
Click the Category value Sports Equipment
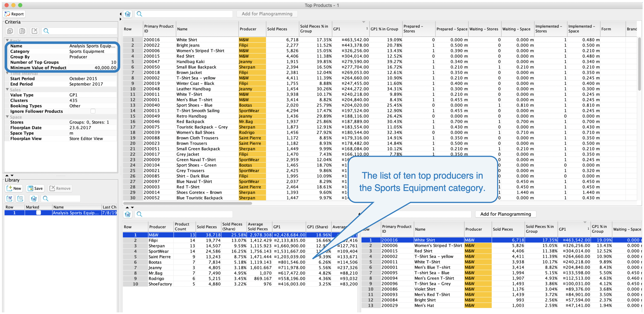point(87,51)
